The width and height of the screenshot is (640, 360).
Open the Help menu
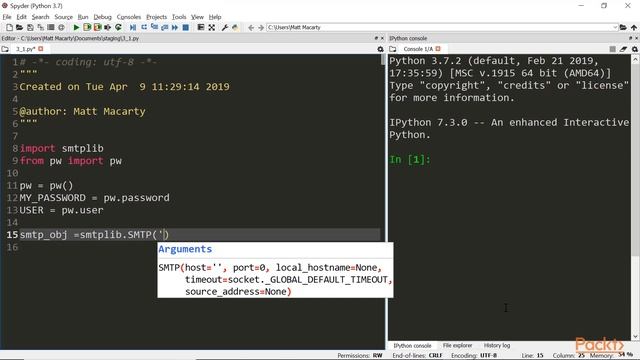tap(215, 17)
